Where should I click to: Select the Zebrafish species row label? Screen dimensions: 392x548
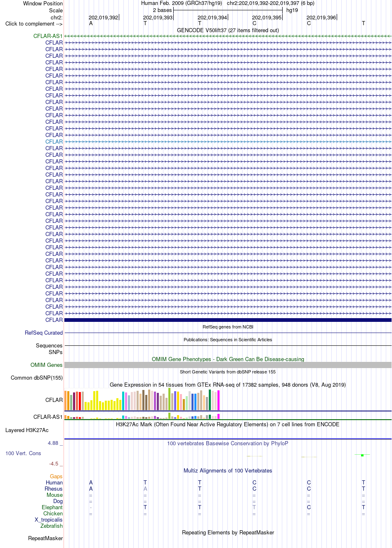click(x=52, y=526)
